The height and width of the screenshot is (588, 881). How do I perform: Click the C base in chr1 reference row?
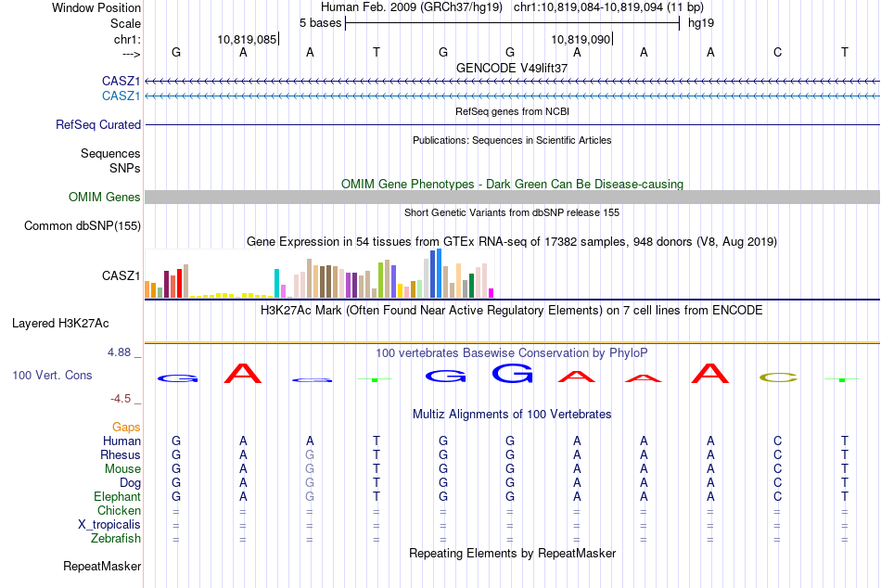coord(778,52)
